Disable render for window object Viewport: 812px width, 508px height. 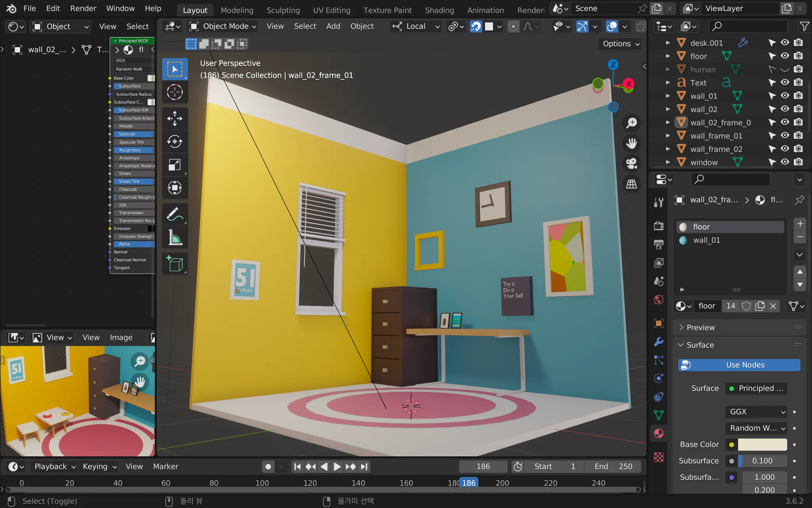pos(799,162)
